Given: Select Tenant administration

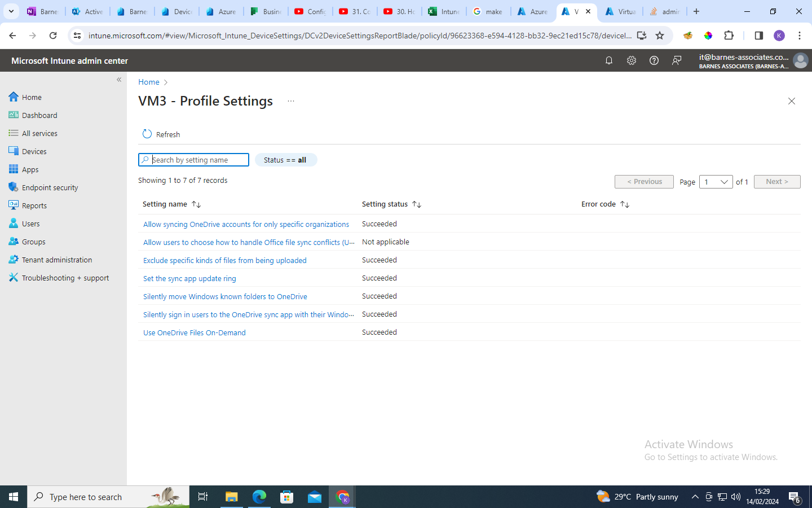Looking at the screenshot, I should 57,259.
